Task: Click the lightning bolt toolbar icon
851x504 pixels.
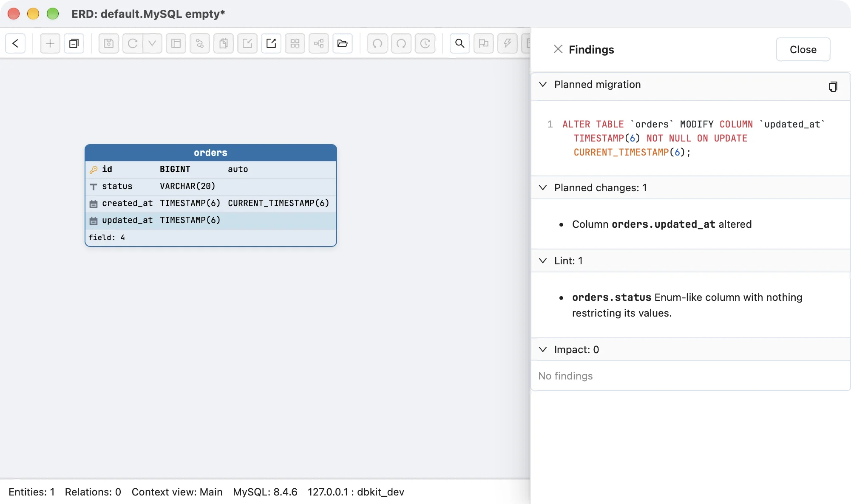Action: point(508,43)
